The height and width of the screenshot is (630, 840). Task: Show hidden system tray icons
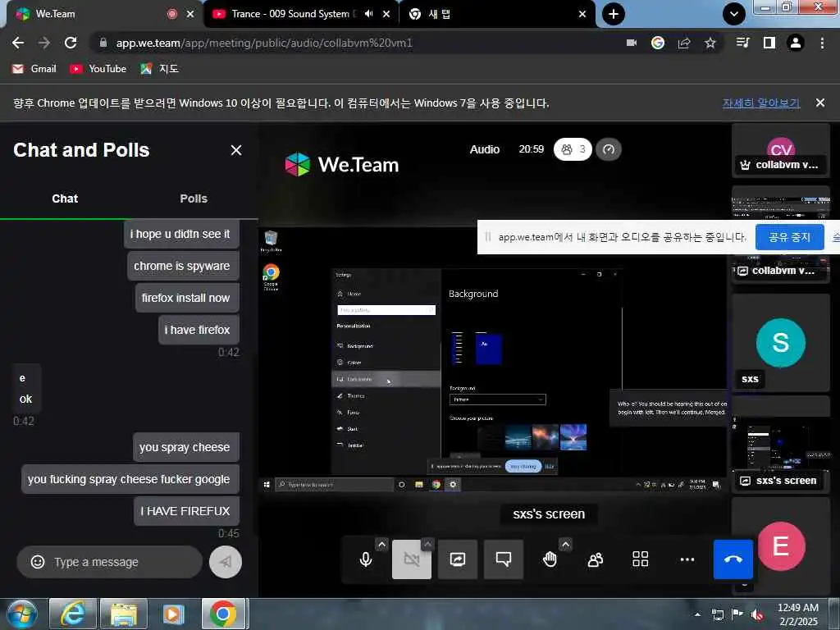(x=697, y=614)
